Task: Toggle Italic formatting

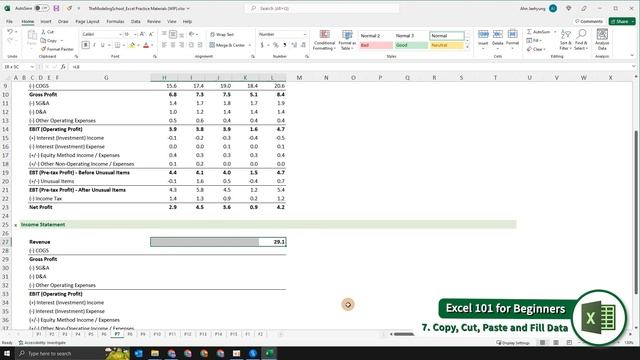Action: coord(94,45)
